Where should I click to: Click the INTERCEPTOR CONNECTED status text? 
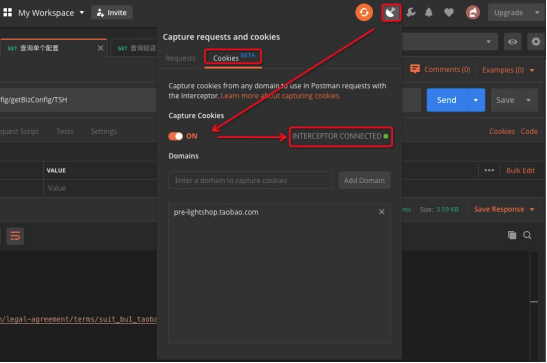[x=337, y=136]
